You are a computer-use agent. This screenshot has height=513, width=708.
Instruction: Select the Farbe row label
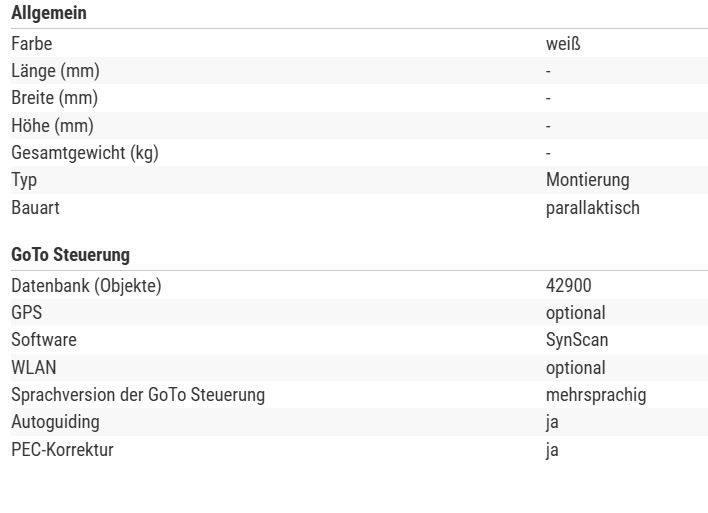[32, 44]
